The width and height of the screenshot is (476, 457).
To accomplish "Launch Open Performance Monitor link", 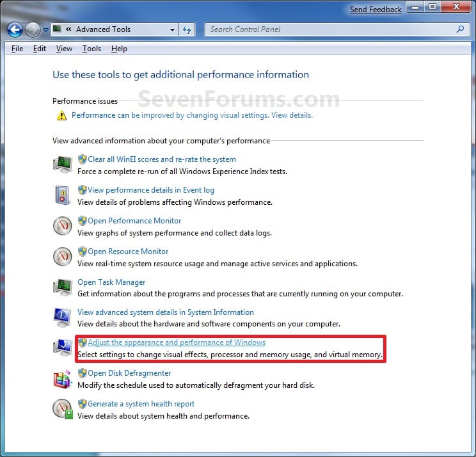I will [134, 221].
